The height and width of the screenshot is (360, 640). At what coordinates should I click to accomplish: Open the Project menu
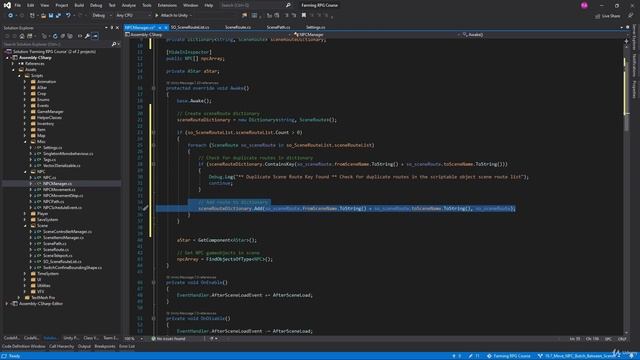(62, 5)
